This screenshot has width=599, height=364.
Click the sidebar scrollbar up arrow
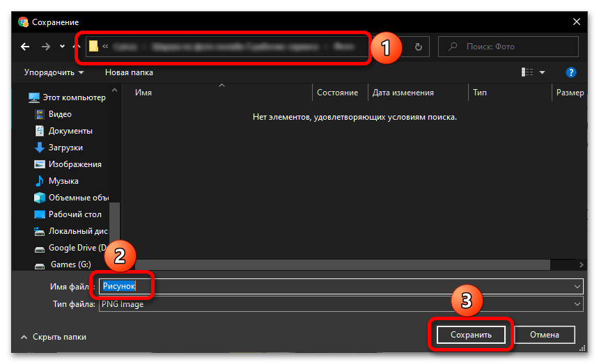pyautogui.click(x=115, y=90)
